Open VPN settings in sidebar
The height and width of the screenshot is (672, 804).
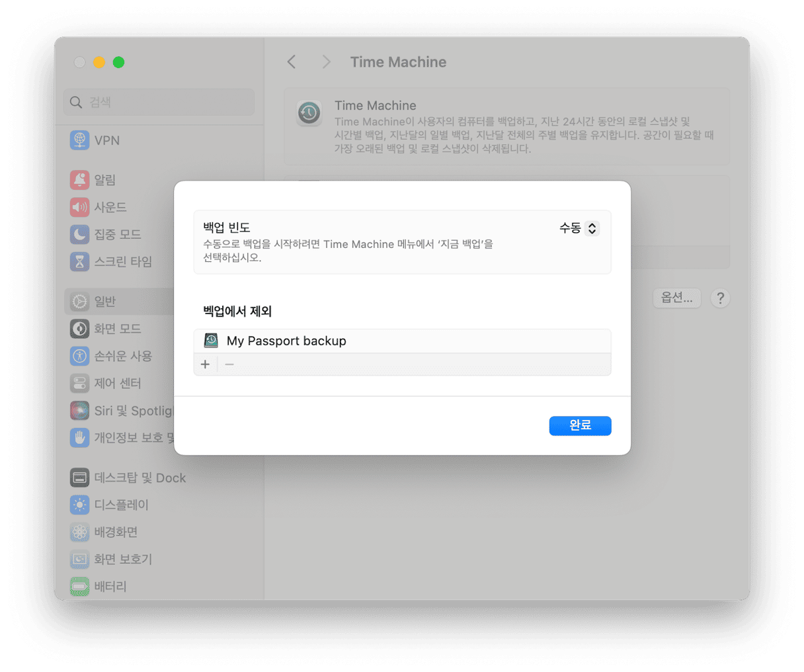pos(106,140)
